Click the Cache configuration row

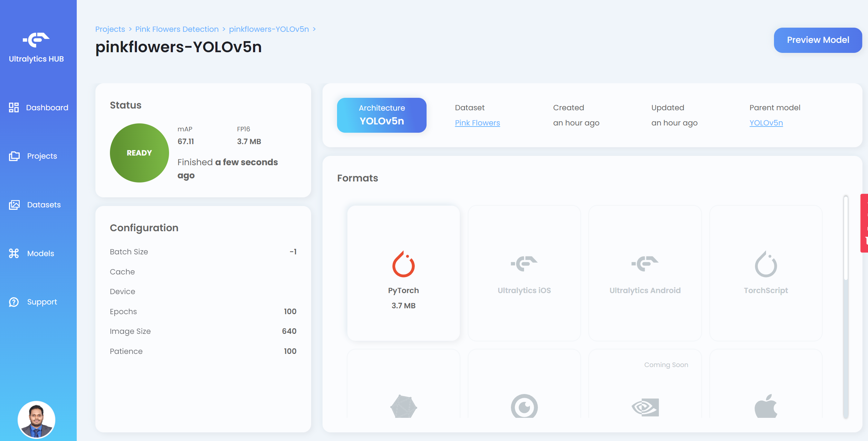(x=203, y=272)
